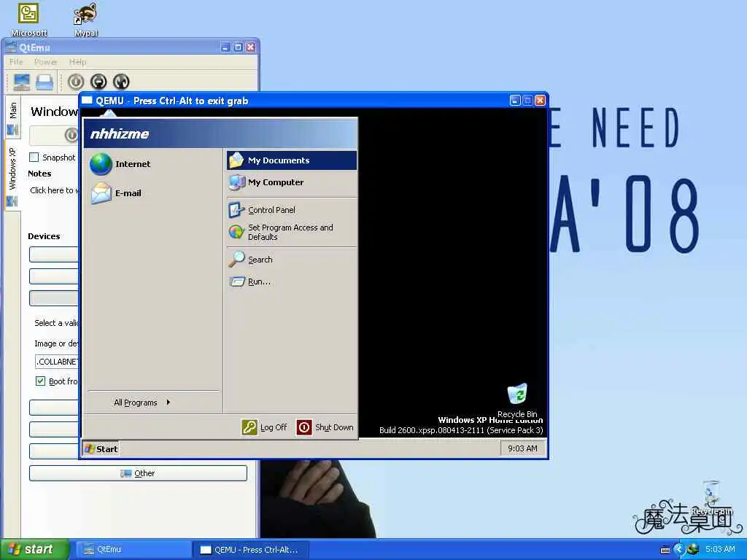747x560 pixels.
Task: Click the Shut Down button
Action: [325, 427]
